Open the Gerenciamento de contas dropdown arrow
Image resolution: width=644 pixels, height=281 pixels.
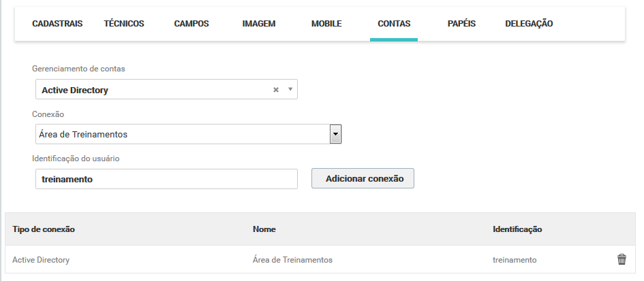(290, 89)
